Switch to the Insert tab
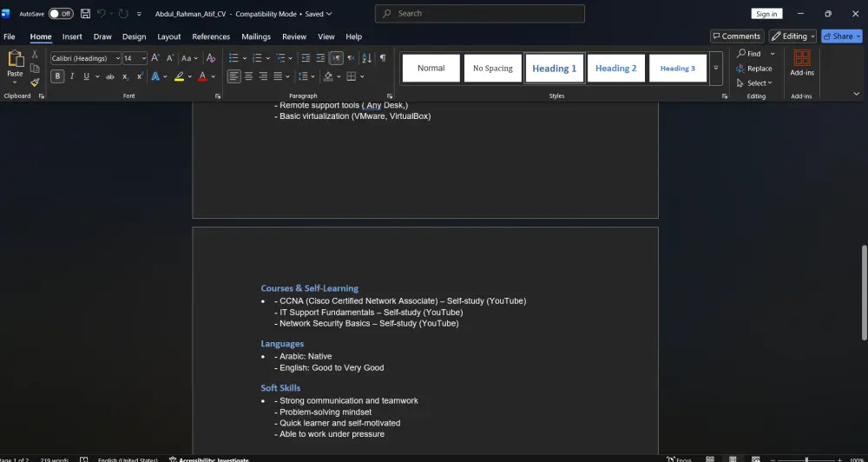This screenshot has height=462, width=868. (x=72, y=36)
